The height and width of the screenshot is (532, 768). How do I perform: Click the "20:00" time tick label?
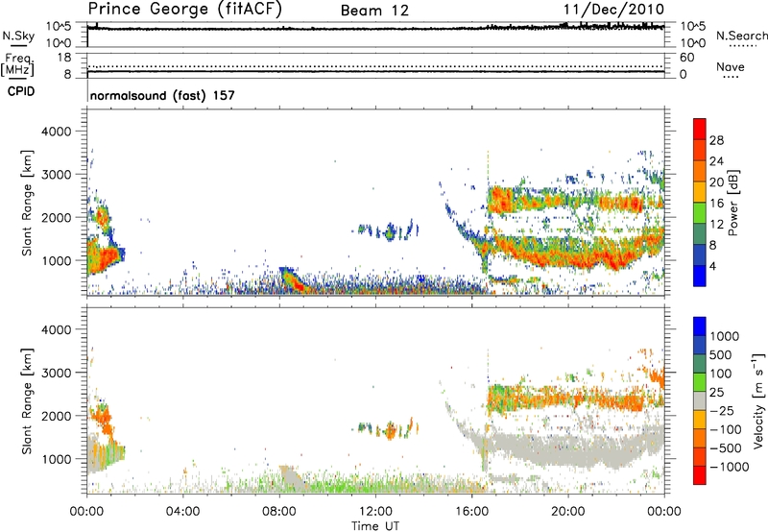[x=568, y=512]
